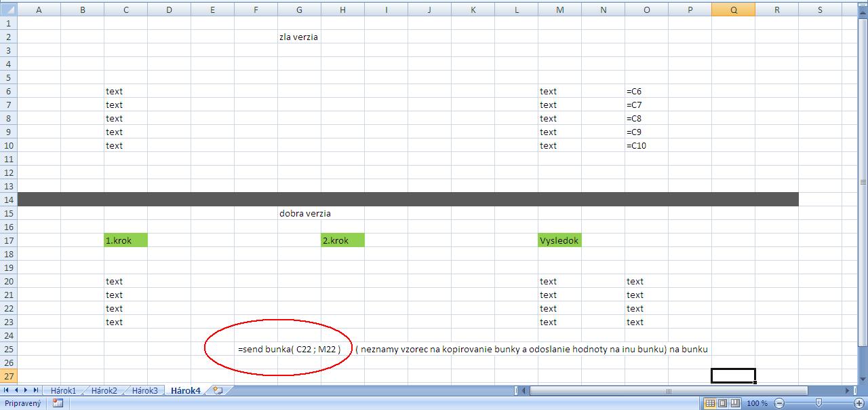This screenshot has height=410, width=868.
Task: Click the Insert Worksheet icon after Hárok4
Action: [x=218, y=391]
